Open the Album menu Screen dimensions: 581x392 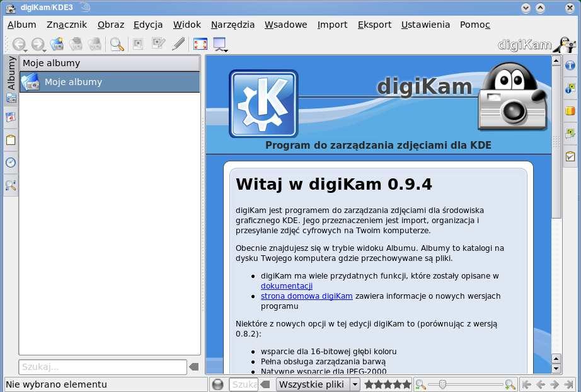pos(22,25)
